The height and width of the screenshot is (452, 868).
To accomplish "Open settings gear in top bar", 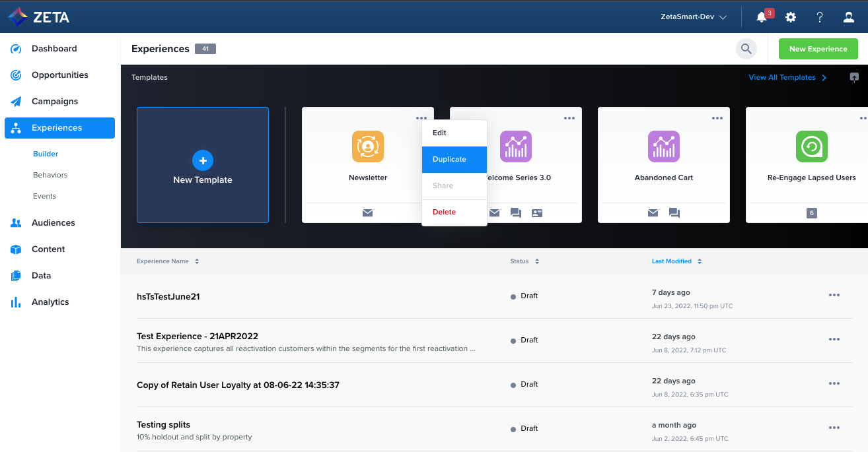I will tap(791, 17).
